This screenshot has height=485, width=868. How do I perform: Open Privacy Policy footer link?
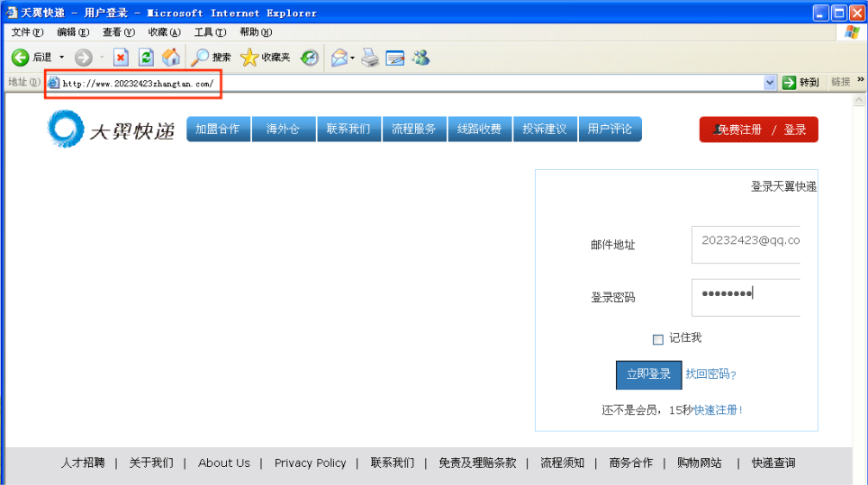pos(310,463)
